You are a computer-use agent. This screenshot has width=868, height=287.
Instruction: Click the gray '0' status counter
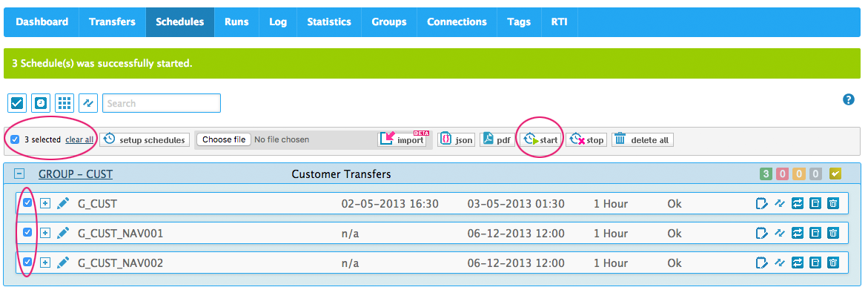tap(815, 174)
